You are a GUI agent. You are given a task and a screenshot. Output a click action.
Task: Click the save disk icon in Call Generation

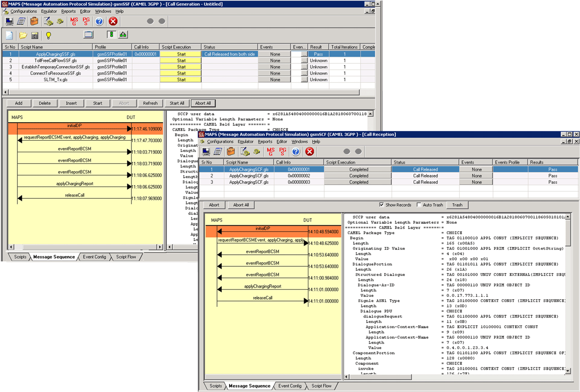pos(35,35)
